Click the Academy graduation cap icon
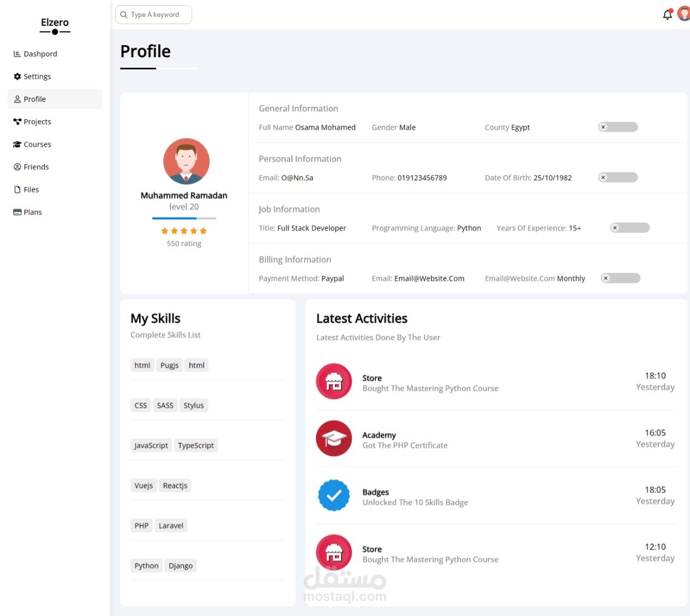 coord(334,439)
